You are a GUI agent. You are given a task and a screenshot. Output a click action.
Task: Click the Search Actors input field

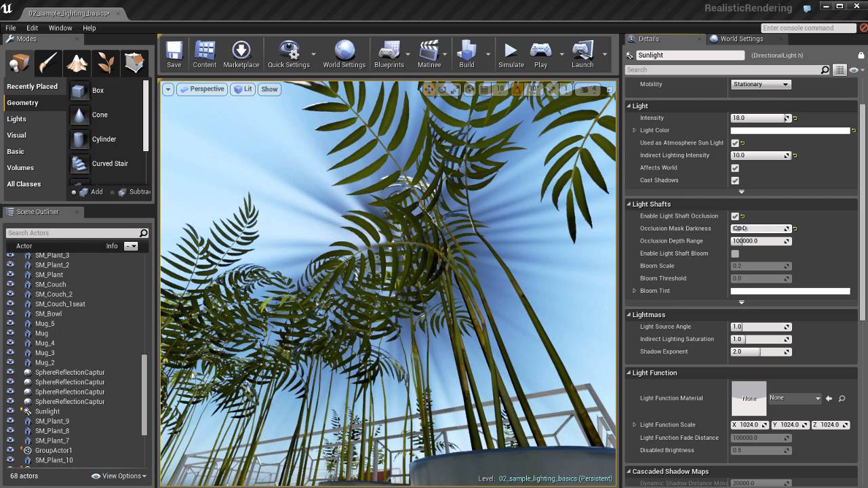(x=72, y=233)
